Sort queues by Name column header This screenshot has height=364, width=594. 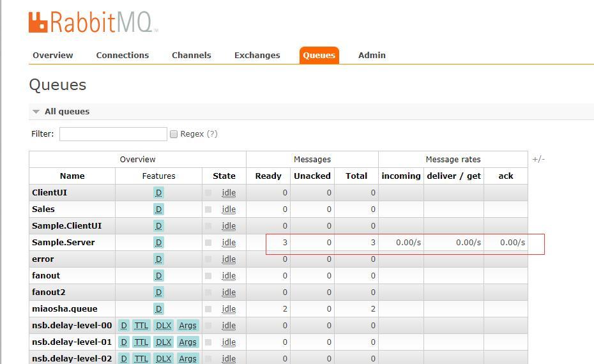[72, 176]
